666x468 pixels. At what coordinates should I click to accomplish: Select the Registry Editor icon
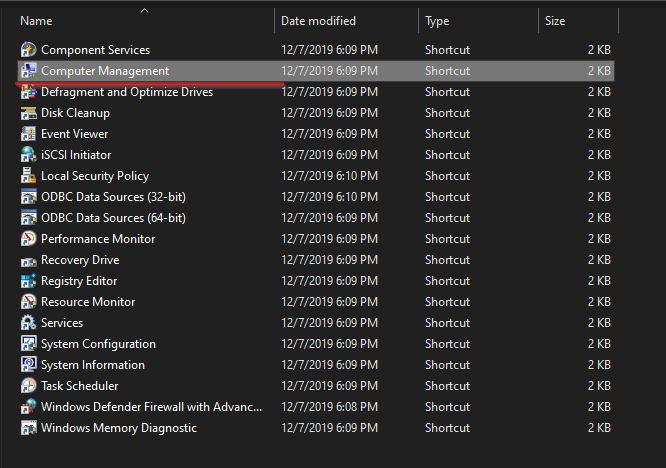[28, 281]
